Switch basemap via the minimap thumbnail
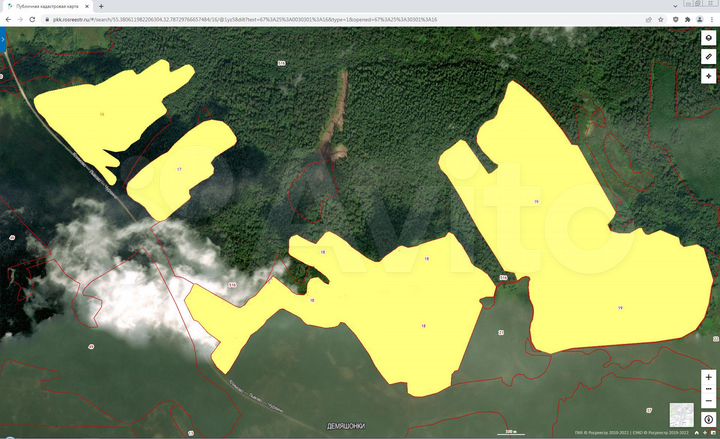This screenshot has width=720, height=439. coord(681,415)
